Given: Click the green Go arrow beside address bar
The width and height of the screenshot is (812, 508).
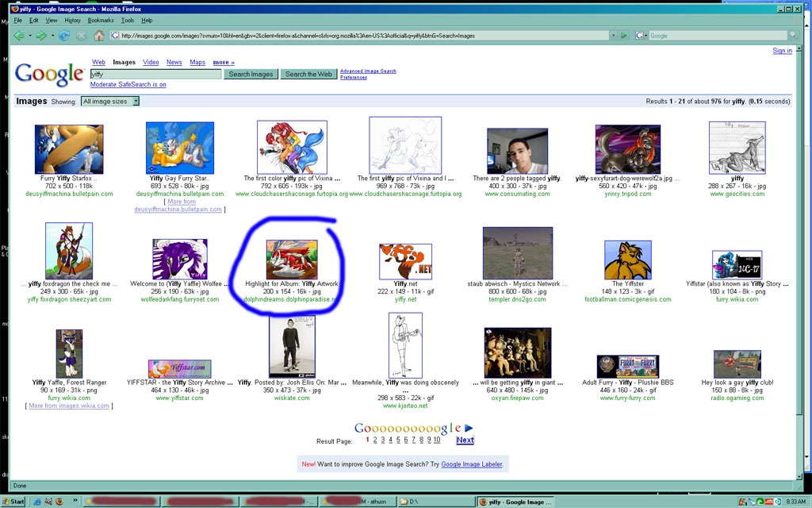Looking at the screenshot, I should point(624,35).
